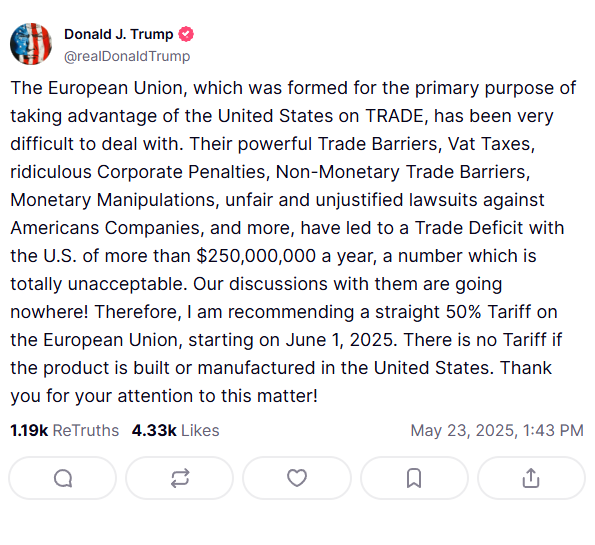595x545 pixels.
Task: Click the capitalized word TRADE in post
Action: [x=394, y=116]
